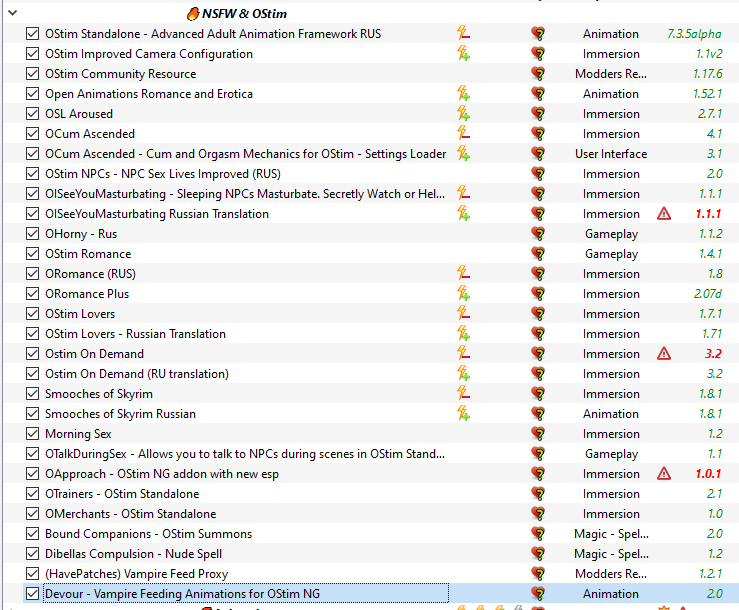Click red version 3.2 on Ostim On Demand
This screenshot has width=739, height=610.
pyautogui.click(x=713, y=353)
